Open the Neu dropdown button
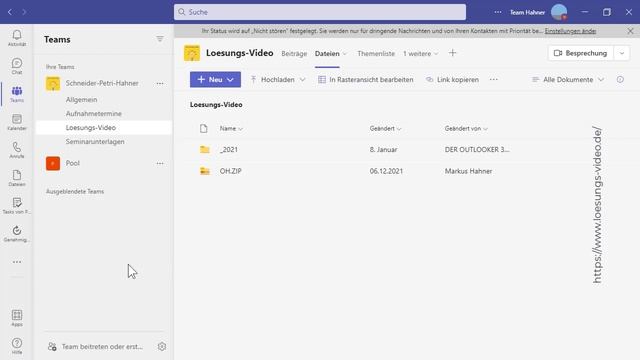 [x=215, y=80]
